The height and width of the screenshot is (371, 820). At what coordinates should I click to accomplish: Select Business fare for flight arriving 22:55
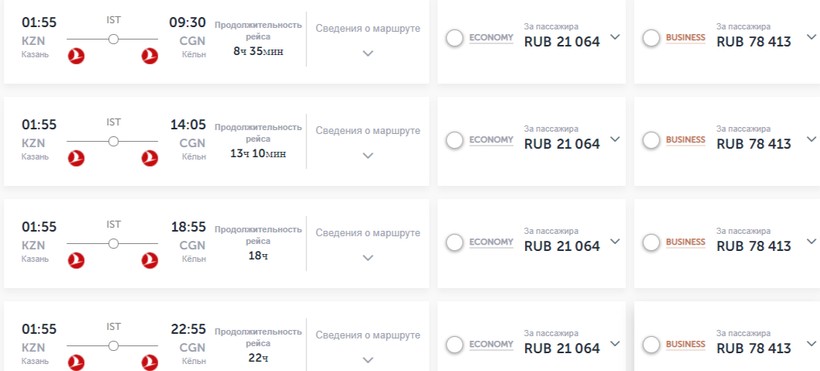tap(651, 345)
